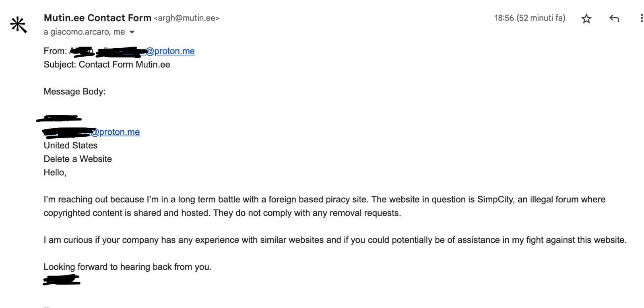Star this email from Mutin.ee
Viewport: 644px width, 308px height.
586,18
